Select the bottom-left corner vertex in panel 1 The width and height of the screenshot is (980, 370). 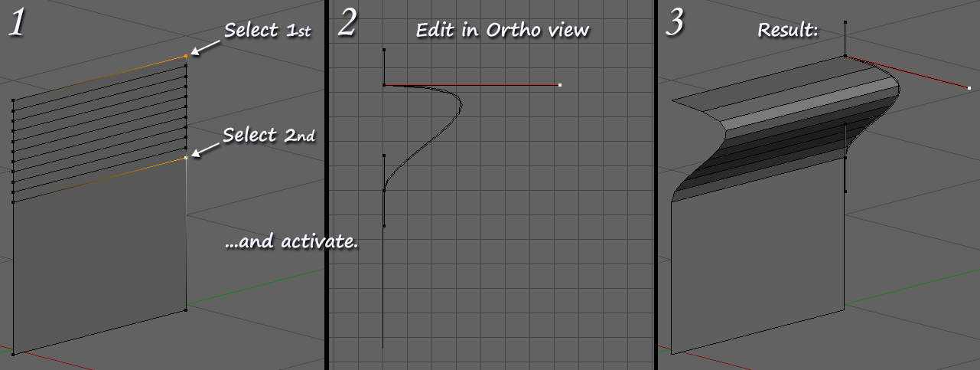13,354
